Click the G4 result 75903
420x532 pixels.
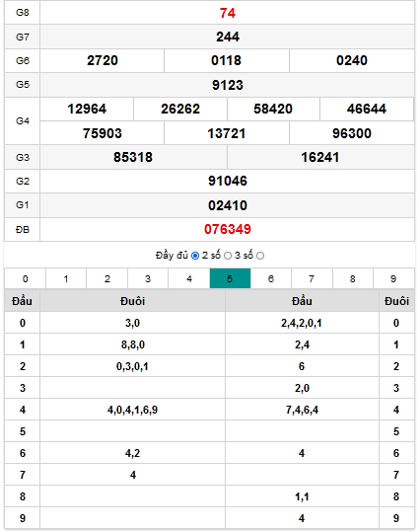(x=103, y=133)
